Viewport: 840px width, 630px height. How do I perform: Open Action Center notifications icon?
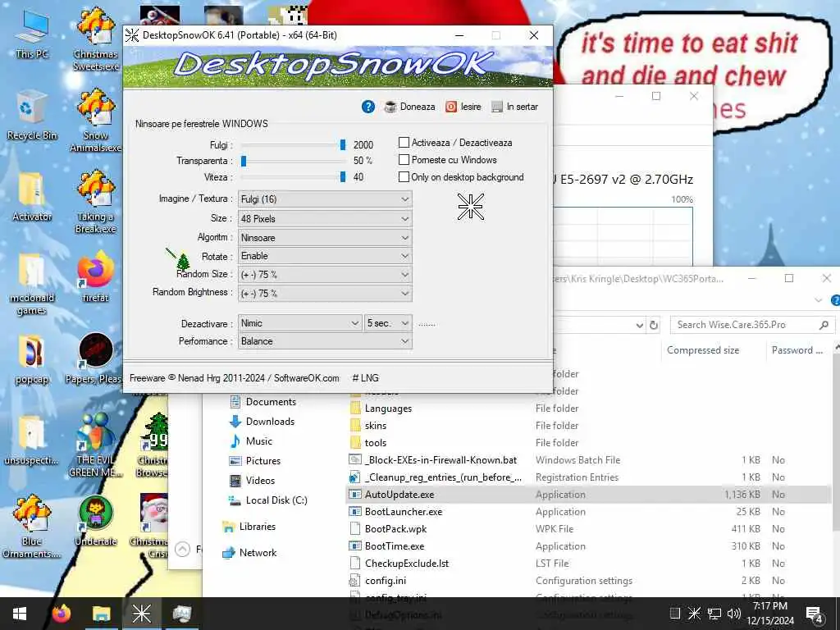click(815, 614)
